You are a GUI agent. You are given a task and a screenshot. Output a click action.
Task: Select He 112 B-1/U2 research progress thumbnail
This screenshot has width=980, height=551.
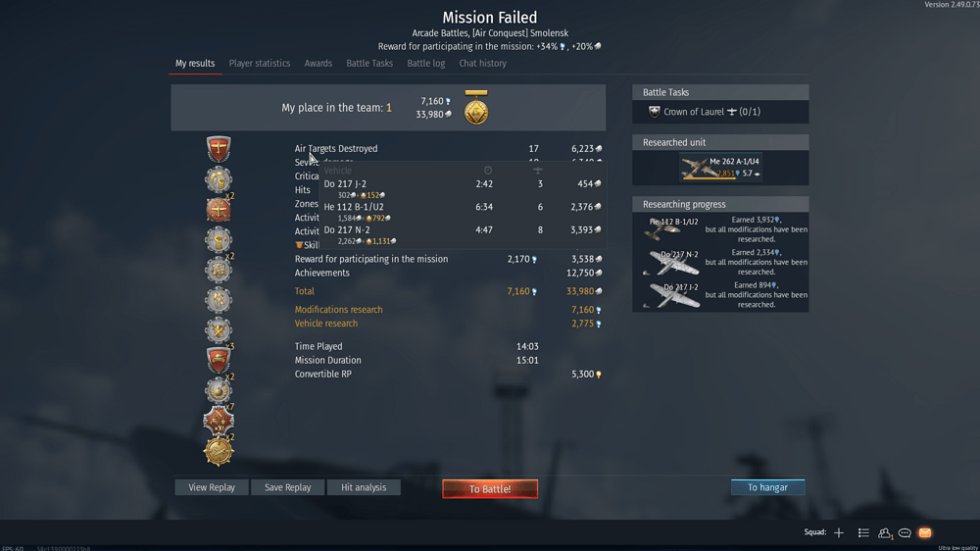pyautogui.click(x=672, y=228)
